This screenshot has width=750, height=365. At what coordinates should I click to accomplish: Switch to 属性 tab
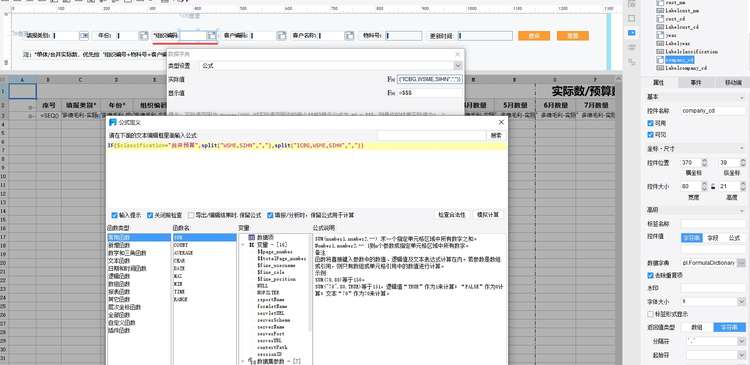coord(658,83)
